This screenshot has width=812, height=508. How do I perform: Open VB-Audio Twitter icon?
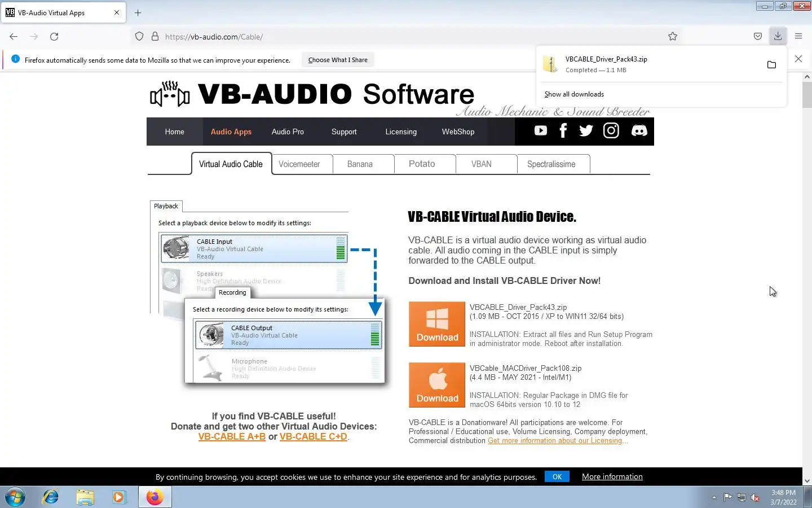586,131
